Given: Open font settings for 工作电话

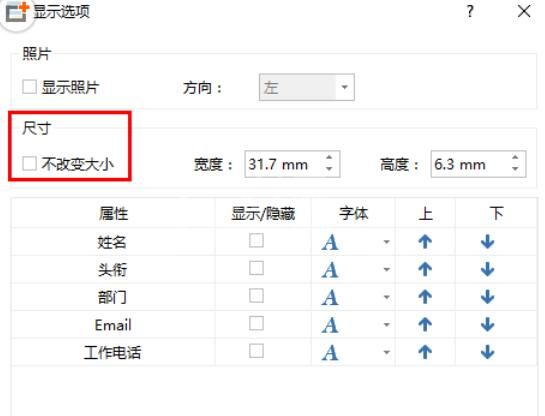Looking at the screenshot, I should click(x=330, y=353).
